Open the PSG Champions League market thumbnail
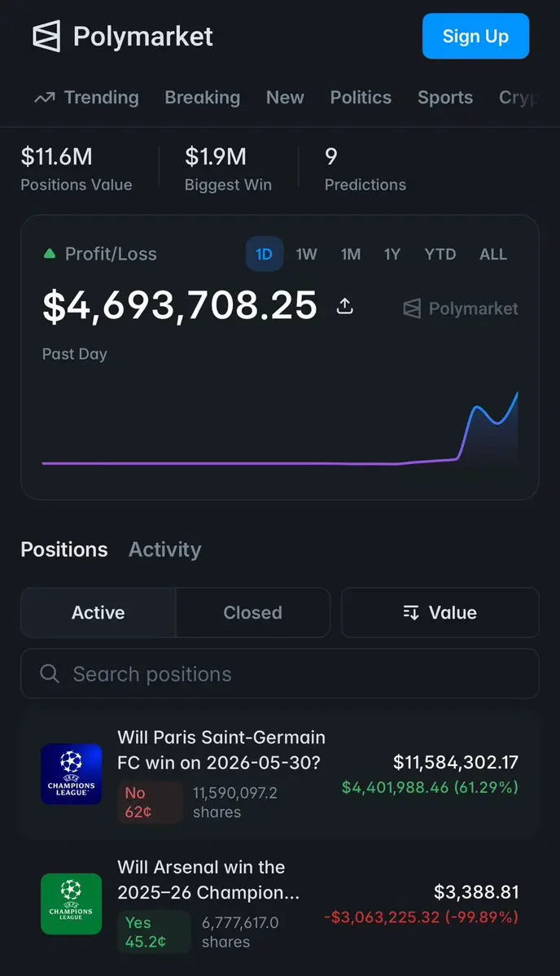 click(x=72, y=774)
